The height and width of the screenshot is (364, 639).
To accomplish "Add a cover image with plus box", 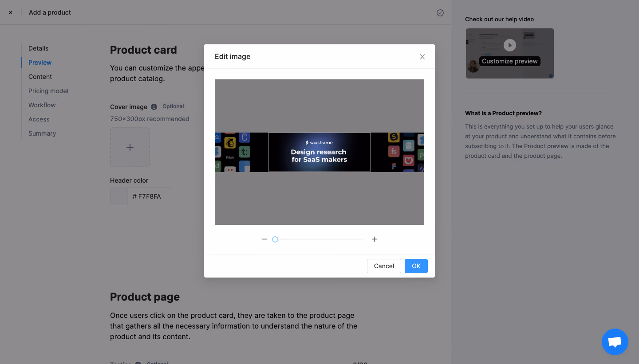I will 130,147.
